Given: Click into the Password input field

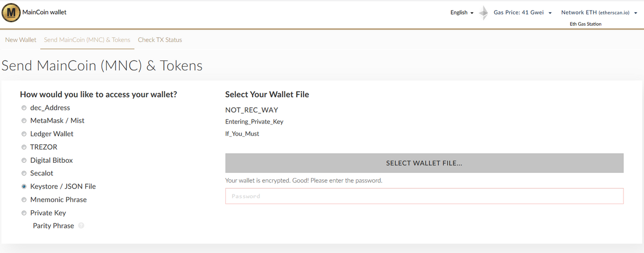Looking at the screenshot, I should [424, 196].
